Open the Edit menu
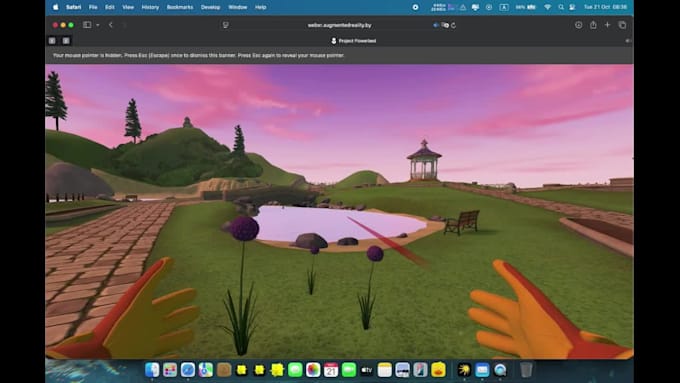The width and height of the screenshot is (680, 383). [x=110, y=7]
